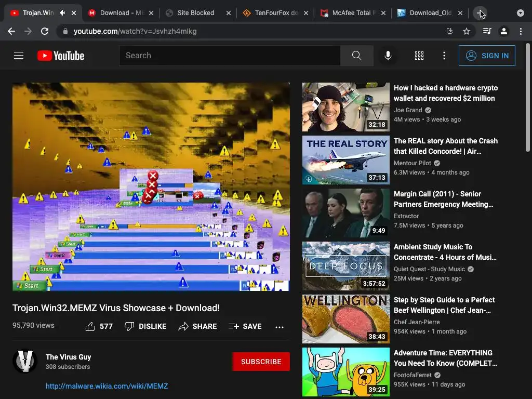Image resolution: width=532 pixels, height=399 pixels.
Task: Open more actions under the video
Action: pos(279,327)
